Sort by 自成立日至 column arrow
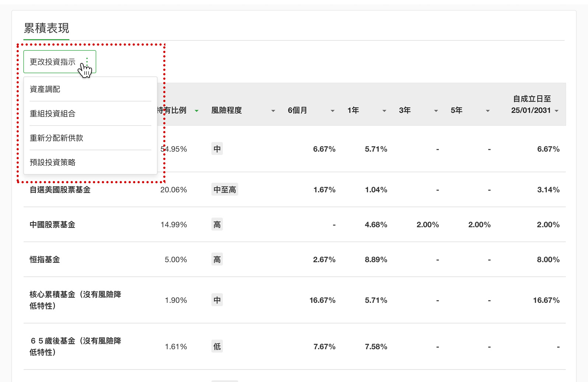The height and width of the screenshot is (382, 588). pyautogui.click(x=556, y=111)
